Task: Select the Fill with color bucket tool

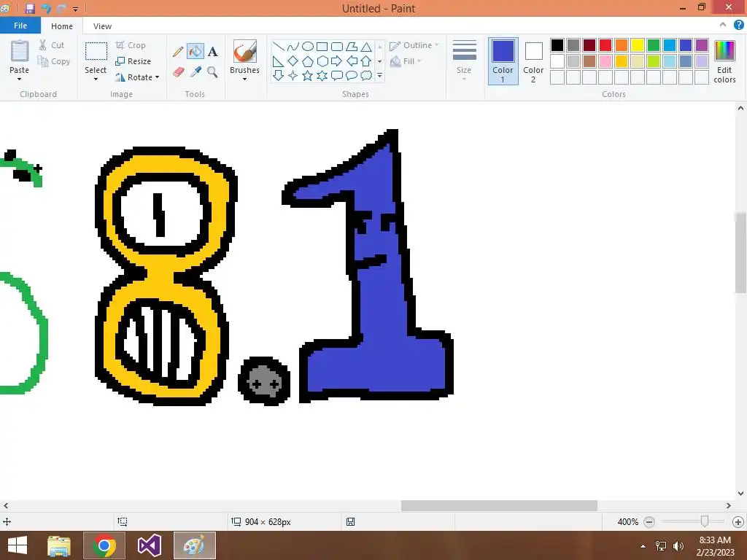Action: pyautogui.click(x=196, y=52)
